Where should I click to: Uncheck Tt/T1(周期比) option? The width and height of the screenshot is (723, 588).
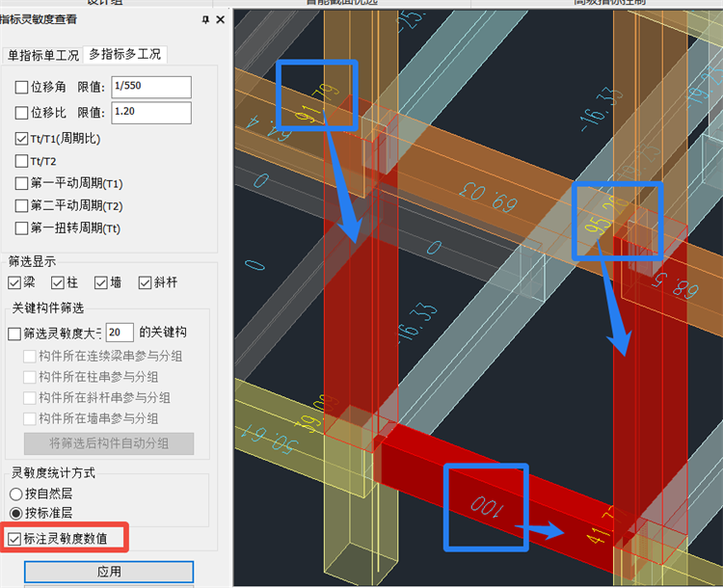tap(22, 139)
